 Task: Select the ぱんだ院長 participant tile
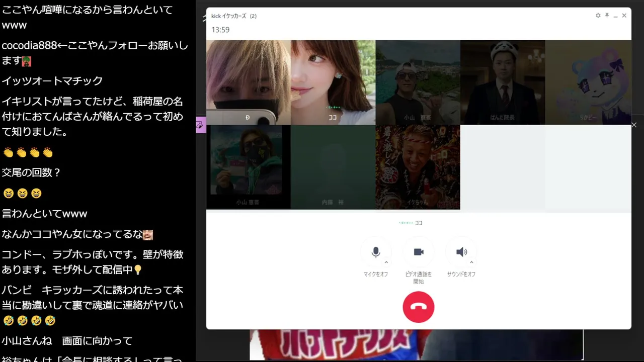503,82
